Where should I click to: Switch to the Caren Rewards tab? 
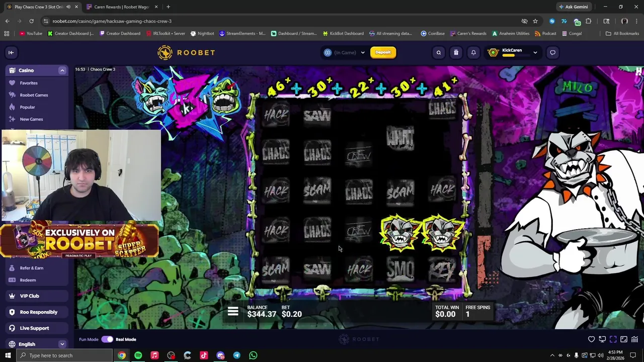(x=121, y=7)
